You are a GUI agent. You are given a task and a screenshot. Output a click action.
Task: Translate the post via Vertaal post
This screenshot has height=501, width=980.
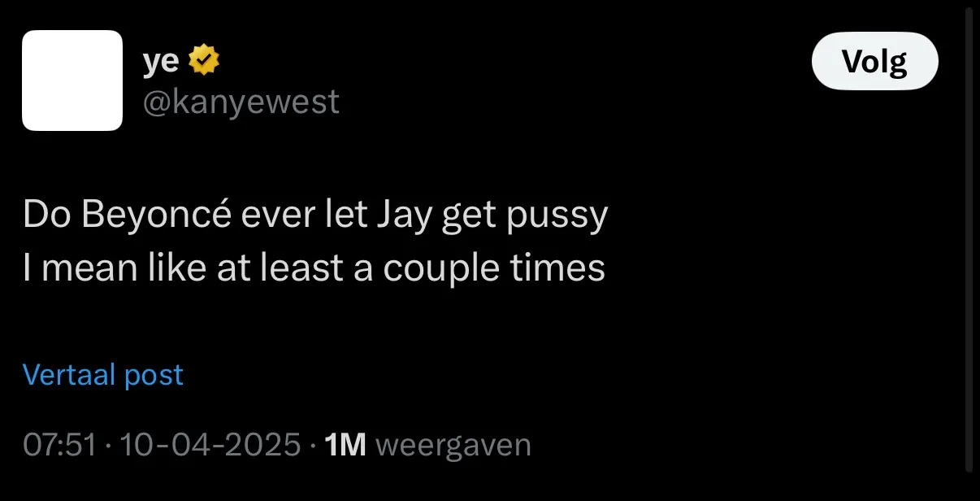[103, 375]
